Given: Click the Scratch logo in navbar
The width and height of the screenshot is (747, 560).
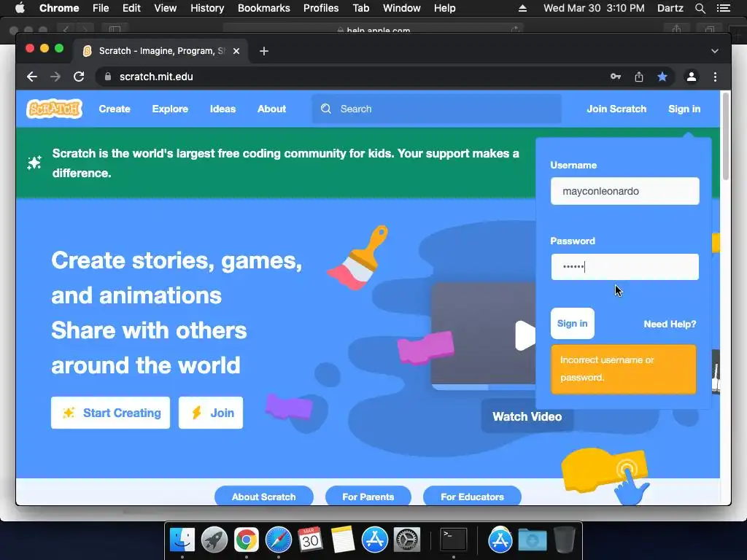Looking at the screenshot, I should click(x=54, y=109).
